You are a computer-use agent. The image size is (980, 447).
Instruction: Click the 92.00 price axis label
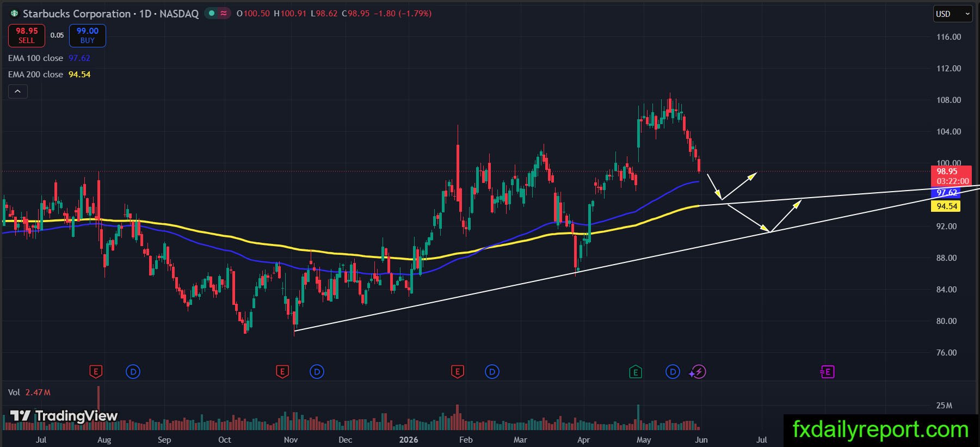point(946,226)
